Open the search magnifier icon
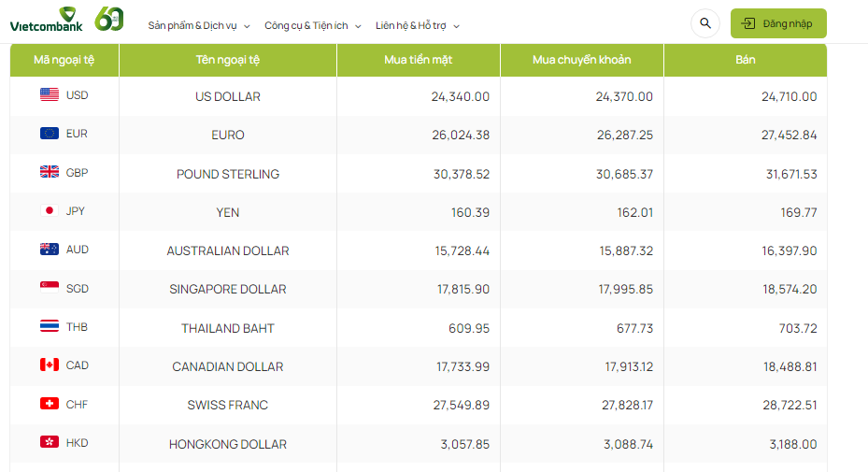 coord(705,23)
